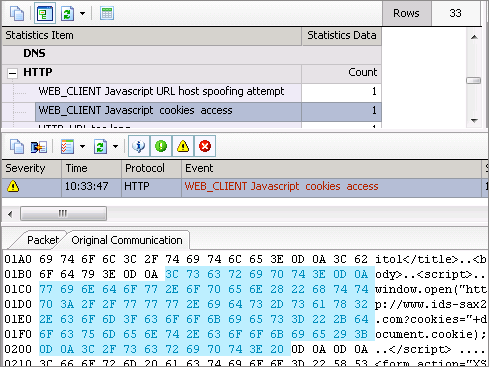The width and height of the screenshot is (489, 367).
Task: Click the event checklist filter icon
Action: (67, 147)
